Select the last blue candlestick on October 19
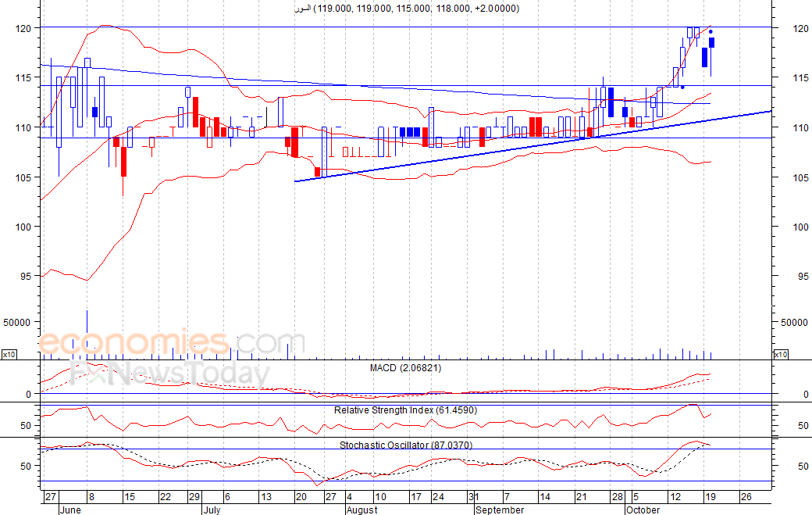The height and width of the screenshot is (515, 812). pyautogui.click(x=711, y=43)
